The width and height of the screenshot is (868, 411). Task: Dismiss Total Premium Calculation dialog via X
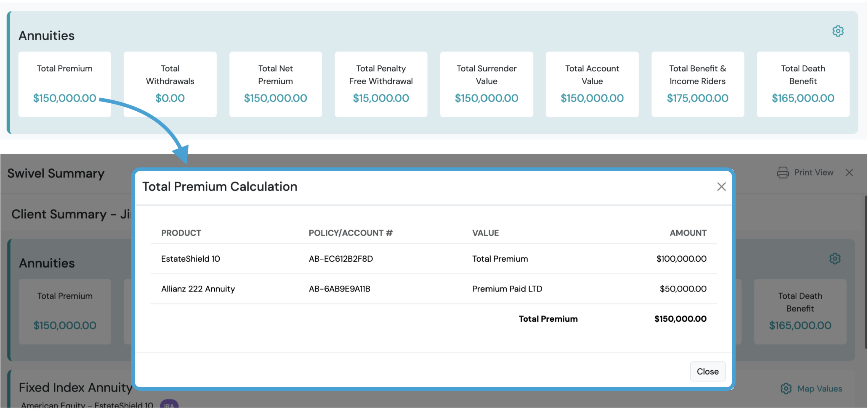[721, 186]
